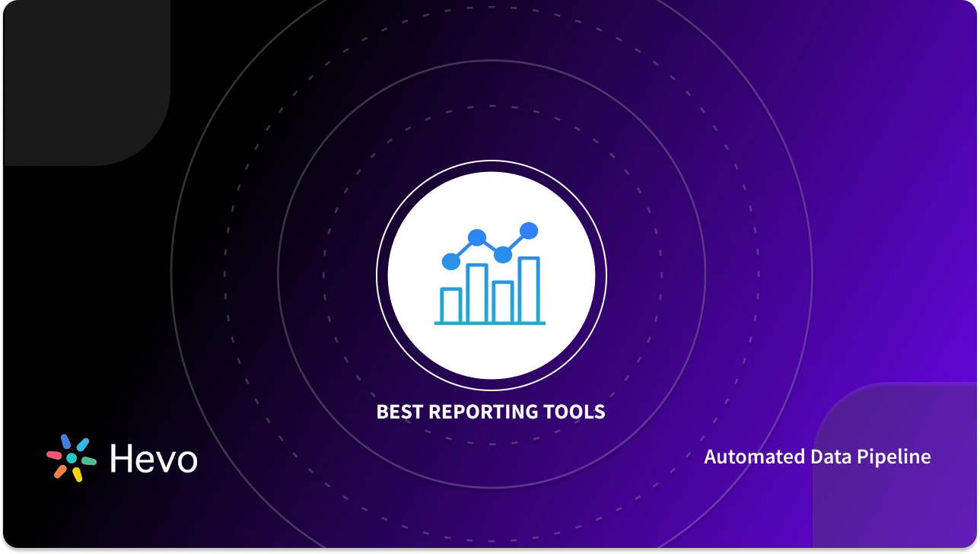Toggle the orange petal of the Hevo logo

coord(59,472)
